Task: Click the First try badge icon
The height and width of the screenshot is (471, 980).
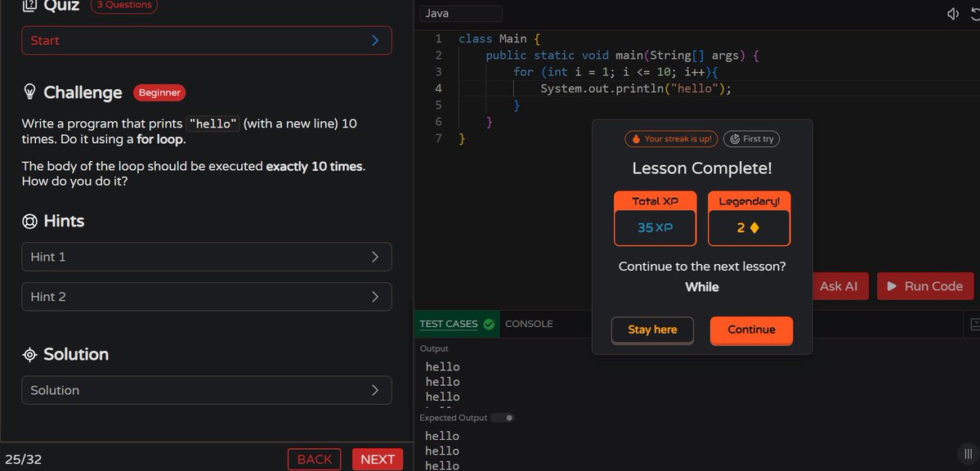Action: tap(735, 139)
